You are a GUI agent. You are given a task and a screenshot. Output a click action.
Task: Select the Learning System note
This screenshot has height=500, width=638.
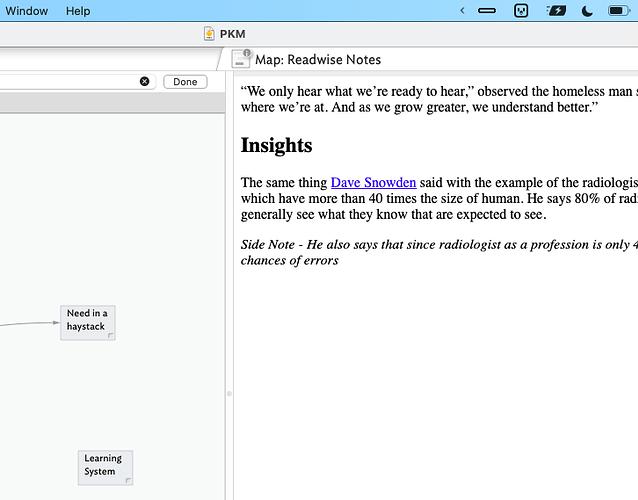(105, 467)
